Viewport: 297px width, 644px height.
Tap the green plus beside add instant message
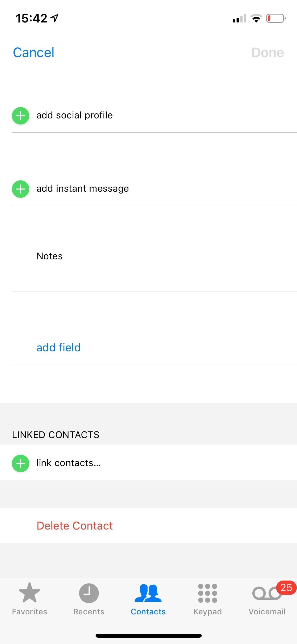(x=20, y=189)
